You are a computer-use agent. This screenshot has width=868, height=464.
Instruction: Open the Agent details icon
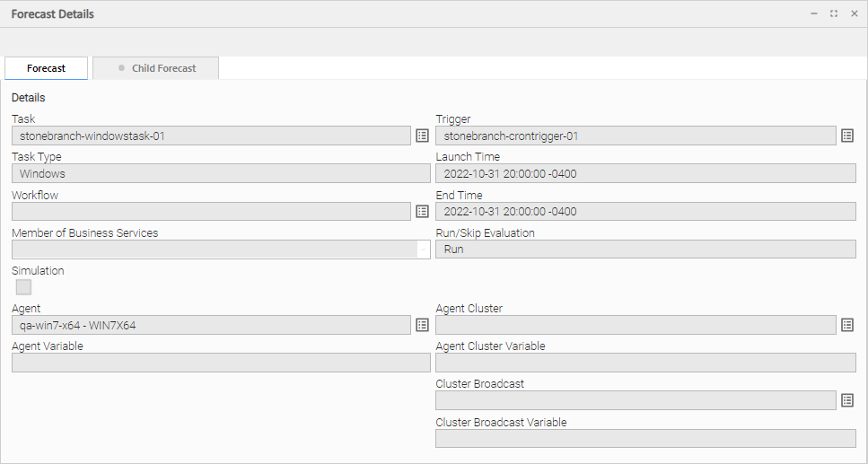click(x=423, y=325)
